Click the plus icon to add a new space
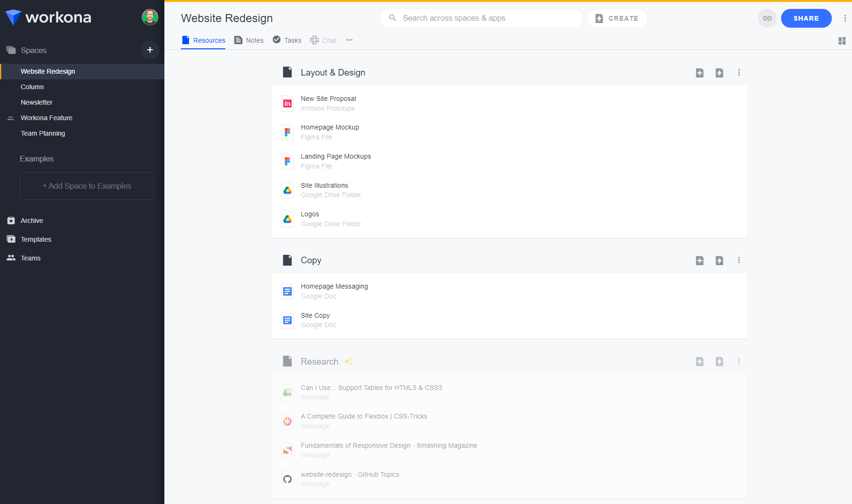 tap(150, 50)
